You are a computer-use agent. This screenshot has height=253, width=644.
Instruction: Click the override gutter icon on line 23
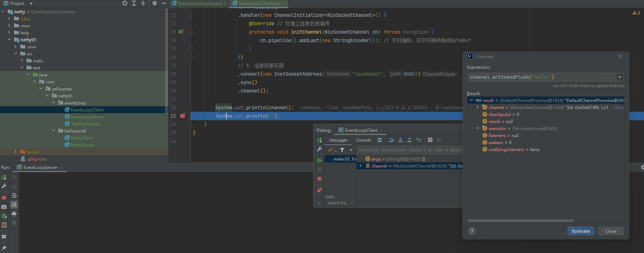pos(181,32)
